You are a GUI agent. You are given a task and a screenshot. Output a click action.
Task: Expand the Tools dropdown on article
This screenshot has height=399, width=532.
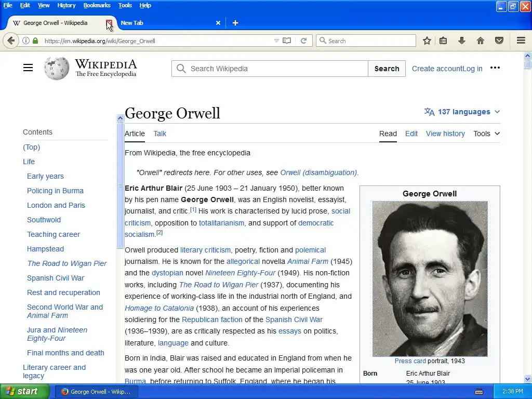[x=486, y=134]
